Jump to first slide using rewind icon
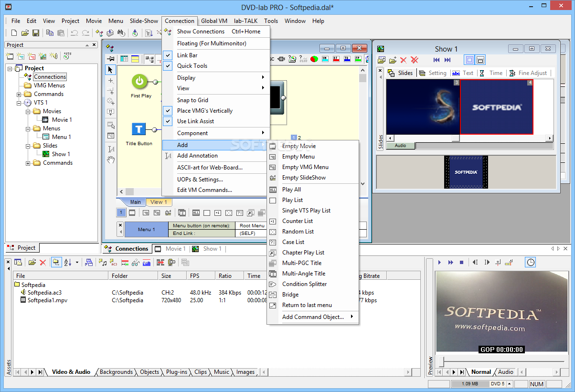 tap(437, 60)
